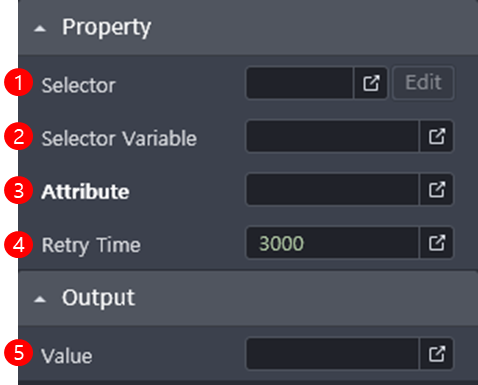Focus the Attribute input field
The image size is (478, 385).
click(332, 190)
